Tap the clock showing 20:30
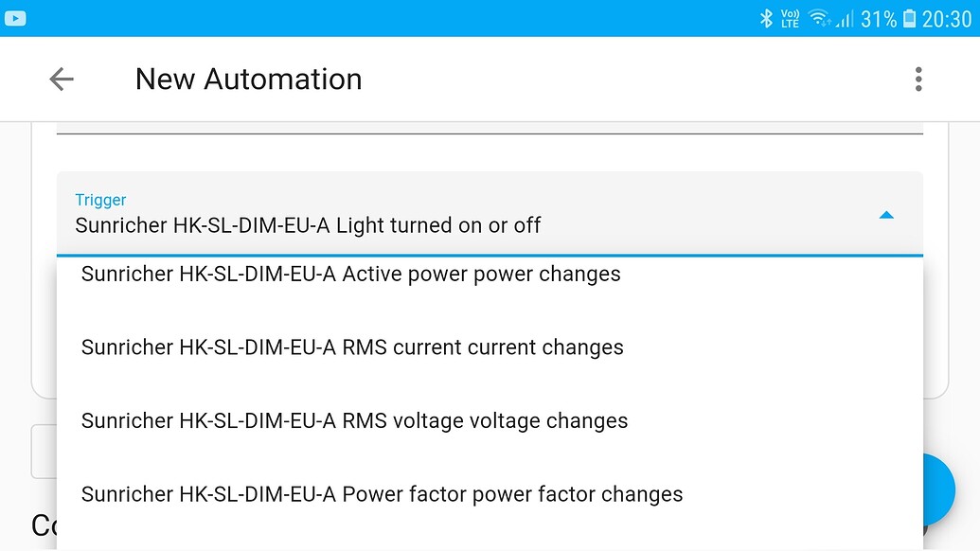Screen dimensions: 980x551 (946, 16)
